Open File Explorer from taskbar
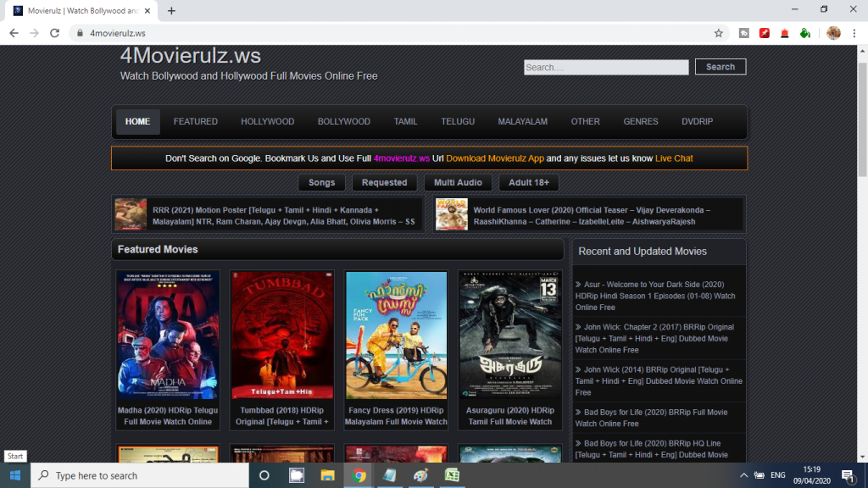Image resolution: width=868 pixels, height=488 pixels. (328, 475)
